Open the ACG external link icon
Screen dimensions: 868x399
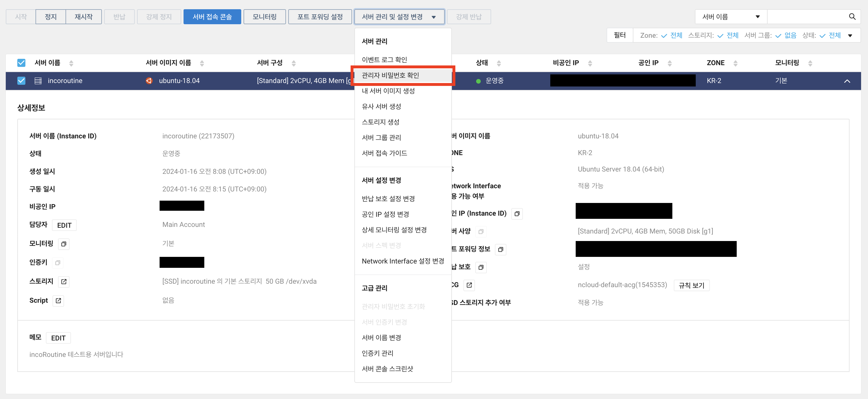tap(469, 285)
